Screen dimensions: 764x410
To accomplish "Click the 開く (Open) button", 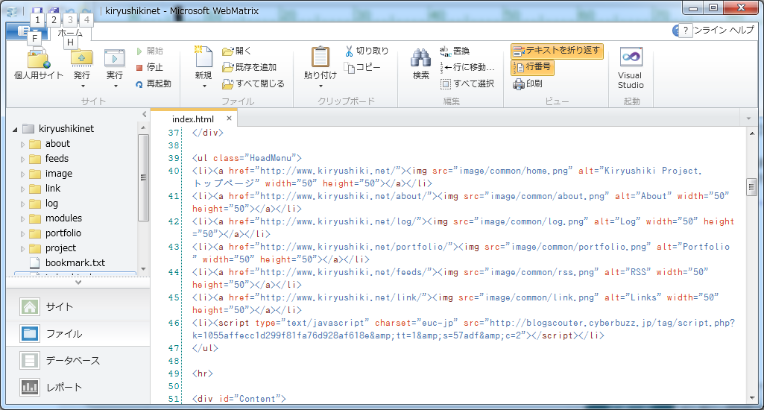I will [x=237, y=51].
